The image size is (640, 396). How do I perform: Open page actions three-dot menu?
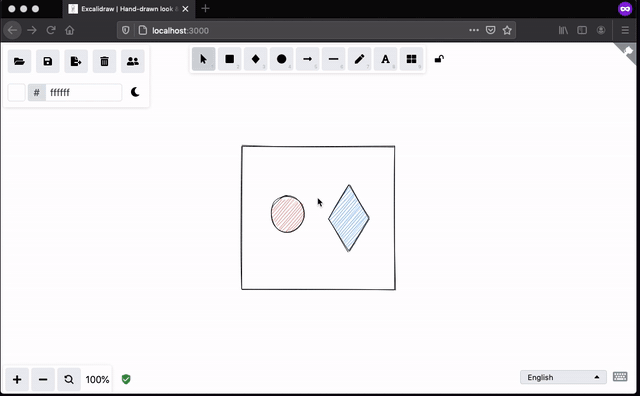pos(474,30)
